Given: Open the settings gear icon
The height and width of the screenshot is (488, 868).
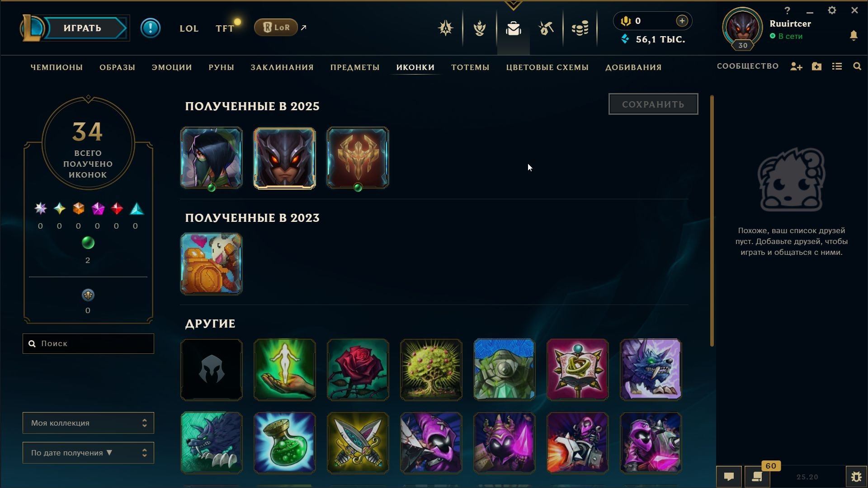Looking at the screenshot, I should coord(832,10).
